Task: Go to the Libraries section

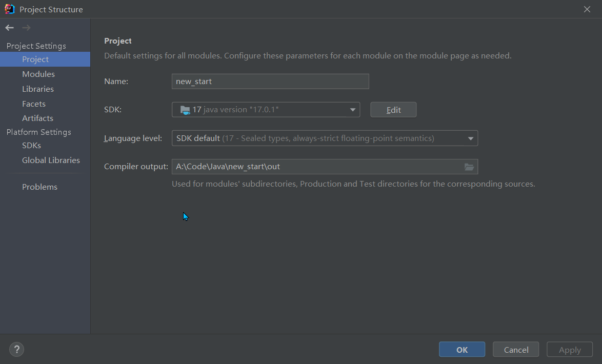Action: click(38, 89)
